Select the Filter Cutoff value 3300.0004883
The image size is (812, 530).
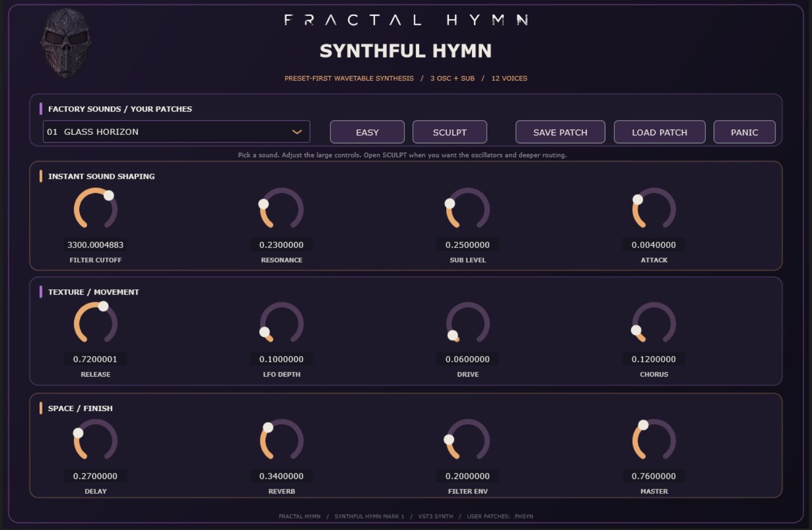[96, 245]
